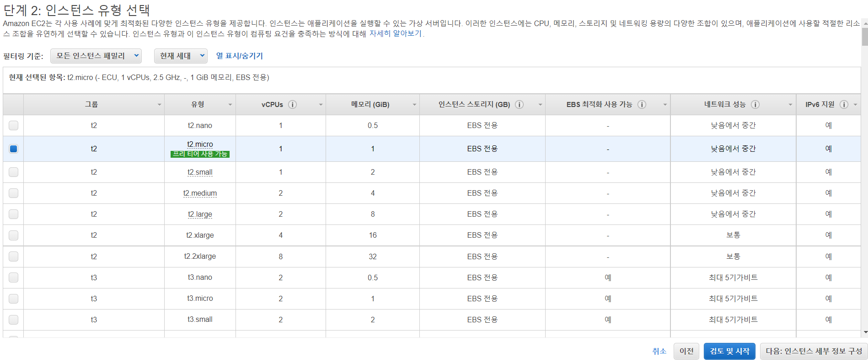Select the t2.2xlarge row checkbox
Screen dimensions: 868x363
point(14,256)
